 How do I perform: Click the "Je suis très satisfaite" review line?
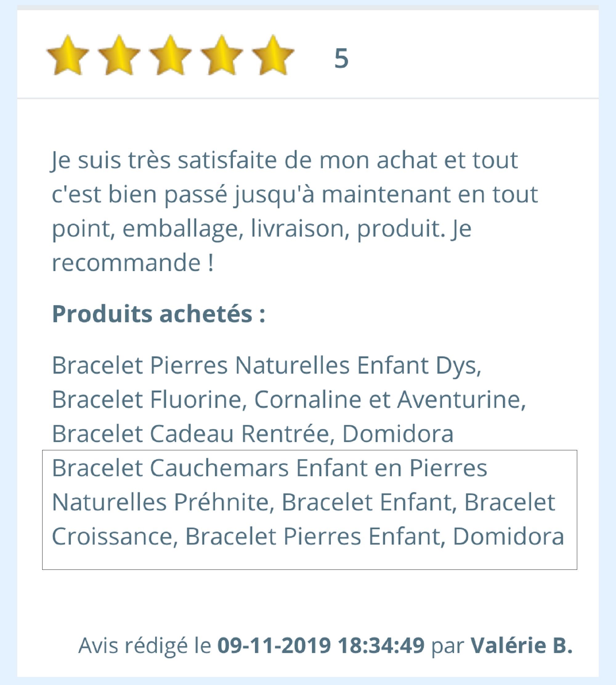pyautogui.click(x=284, y=160)
